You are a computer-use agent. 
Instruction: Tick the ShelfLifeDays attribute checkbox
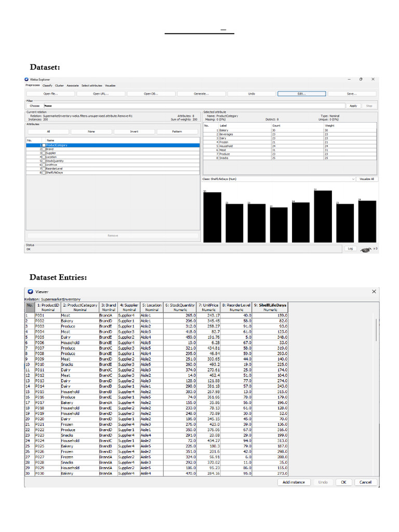pos(44,172)
